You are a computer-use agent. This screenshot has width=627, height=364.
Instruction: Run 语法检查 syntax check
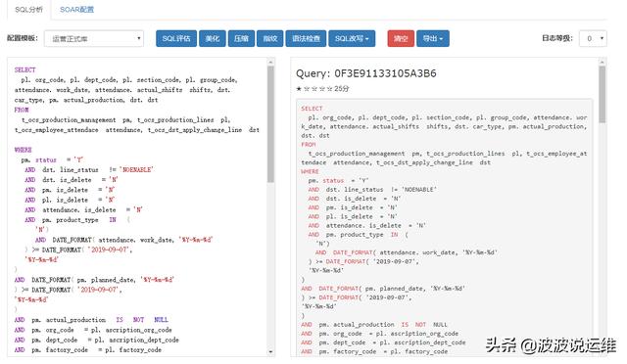tap(306, 38)
